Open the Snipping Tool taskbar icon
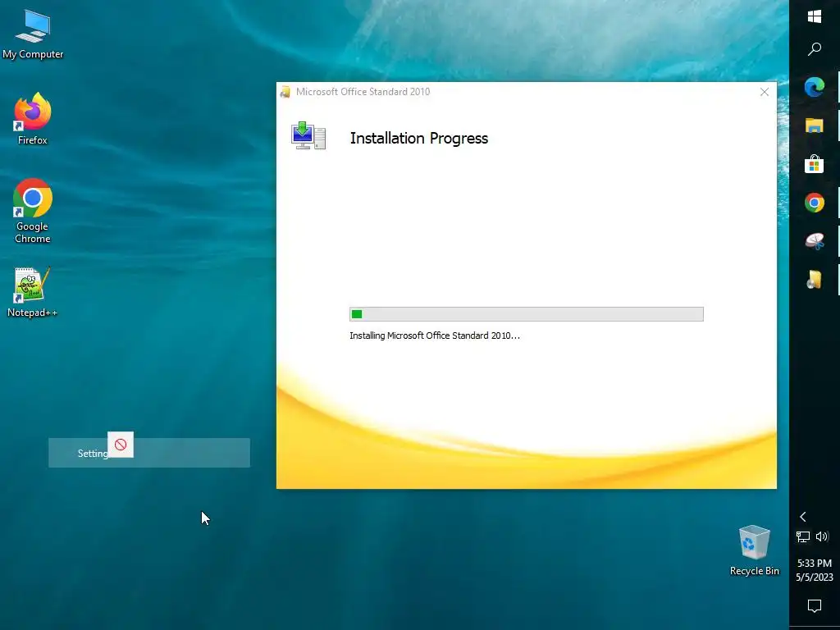Screen dimensions: 840x630 [x=815, y=241]
